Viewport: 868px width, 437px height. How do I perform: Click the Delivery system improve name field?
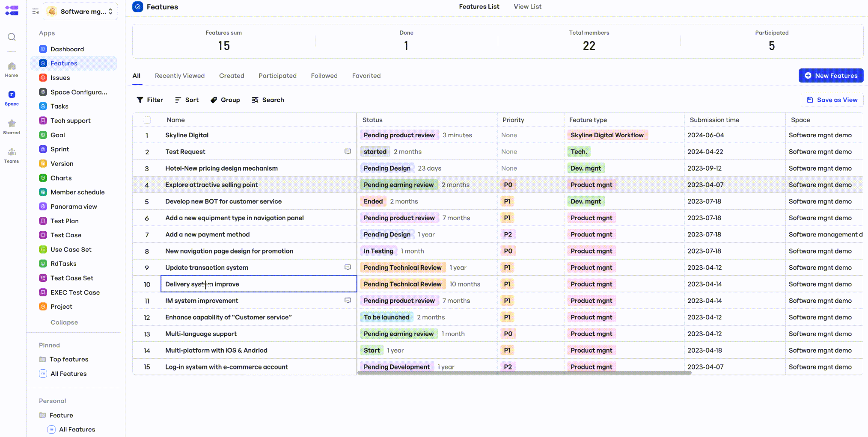click(259, 284)
